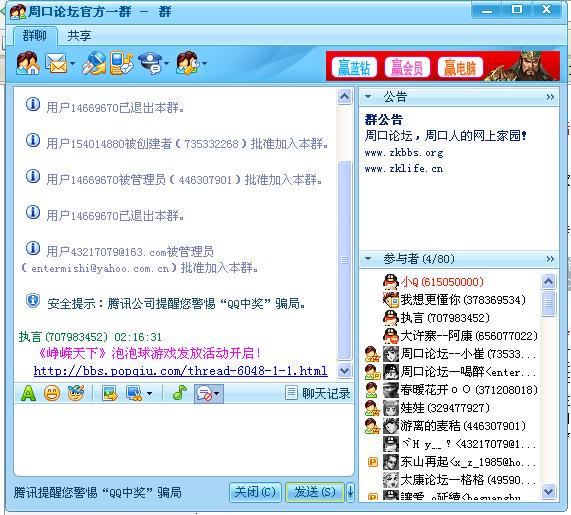Screen dimensions: 571x515
Task: Click the penguin avatar next to 小Q
Action: [391, 282]
